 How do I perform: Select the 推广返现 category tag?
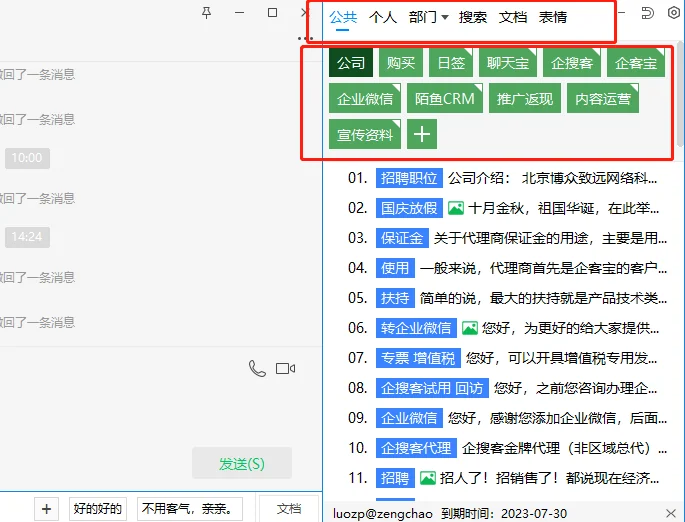click(x=525, y=98)
